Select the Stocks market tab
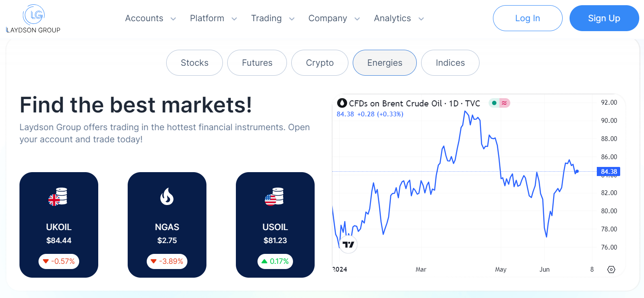644x298 pixels. pyautogui.click(x=194, y=63)
